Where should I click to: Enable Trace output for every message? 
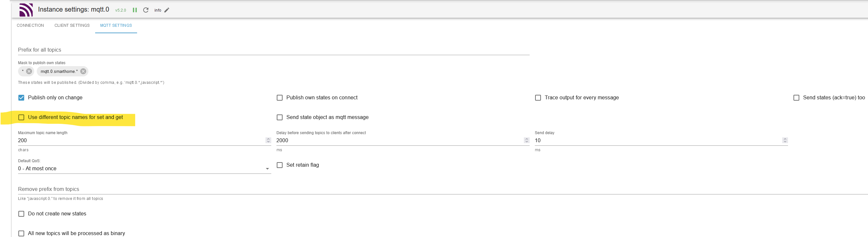coord(538,98)
